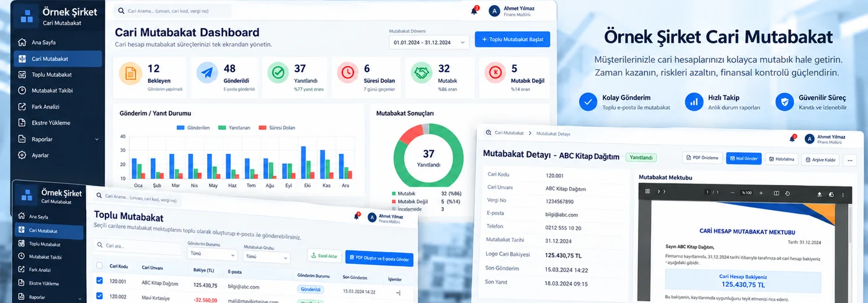
Task: Uncheck the row 120.002 checkbox
Action: coord(100,296)
